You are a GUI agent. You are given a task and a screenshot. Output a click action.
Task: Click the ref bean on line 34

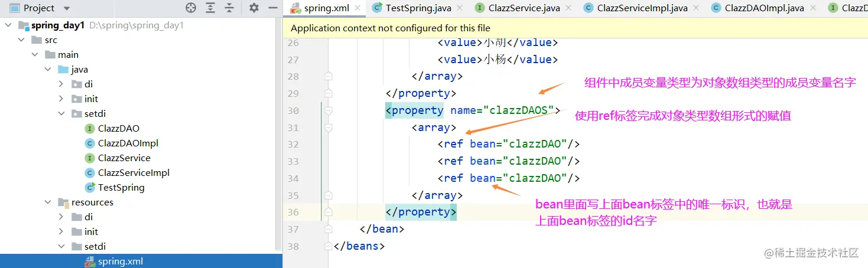click(509, 178)
